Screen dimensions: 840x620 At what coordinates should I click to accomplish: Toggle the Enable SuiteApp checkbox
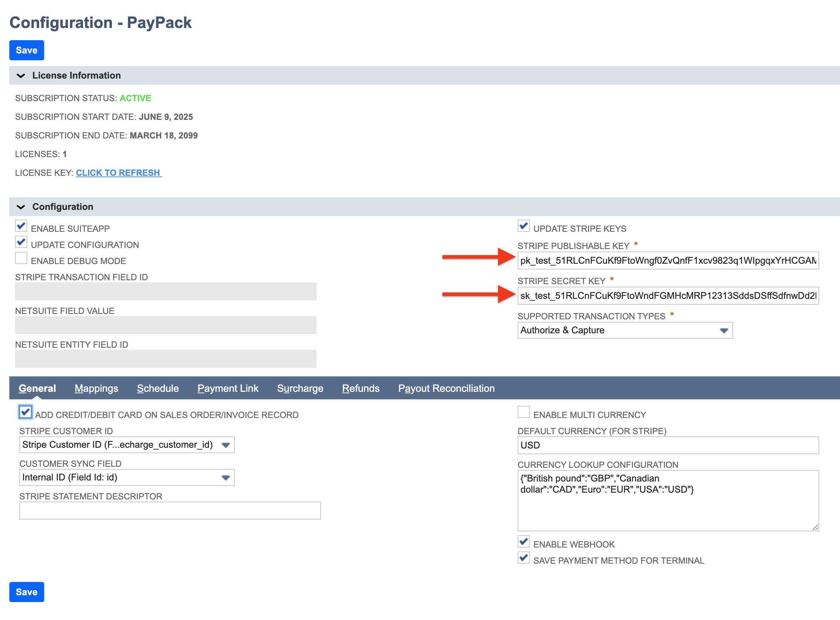(21, 226)
